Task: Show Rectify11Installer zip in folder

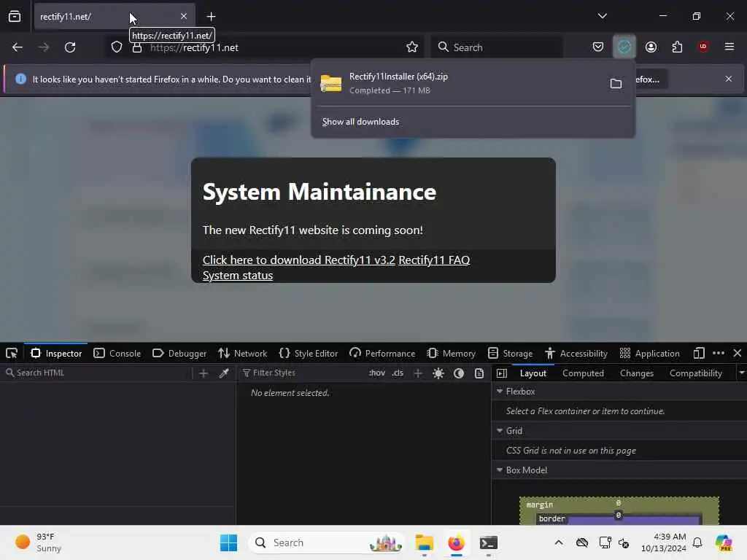Action: click(x=616, y=84)
